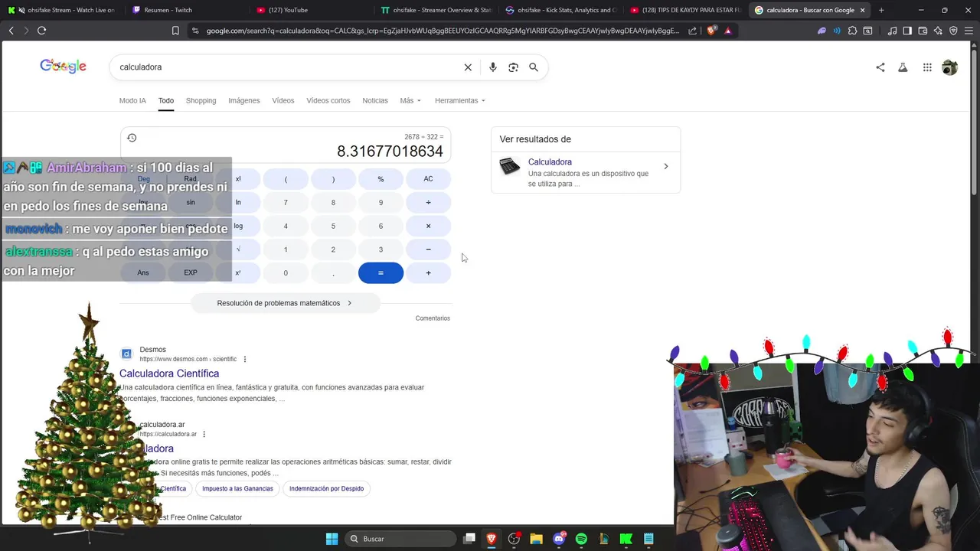Viewport: 980px width, 551px height.
Task: Click the browser reload button
Action: [x=41, y=31]
